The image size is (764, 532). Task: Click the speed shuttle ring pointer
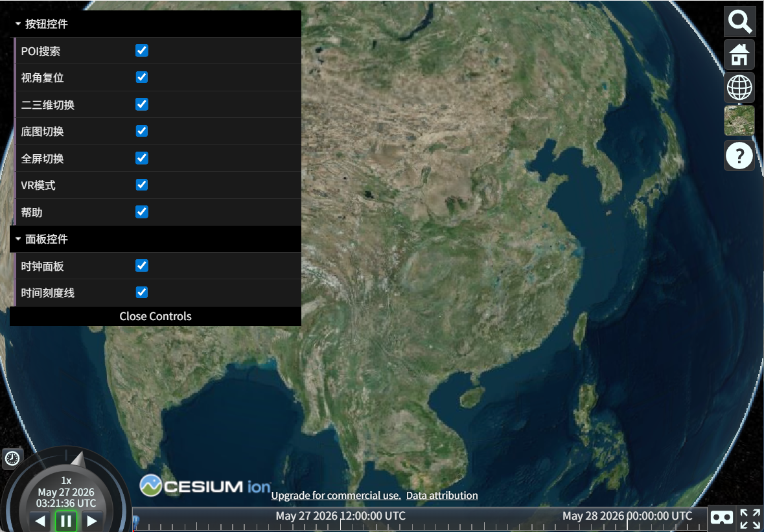tap(78, 459)
